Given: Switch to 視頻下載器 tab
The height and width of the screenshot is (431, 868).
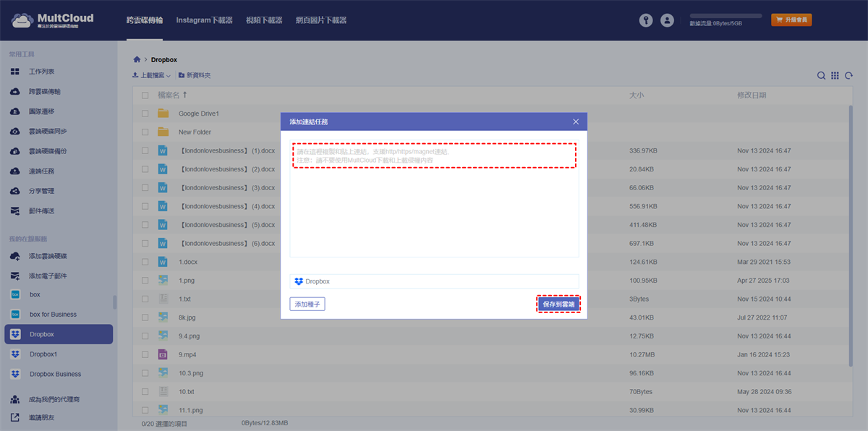Looking at the screenshot, I should [263, 20].
